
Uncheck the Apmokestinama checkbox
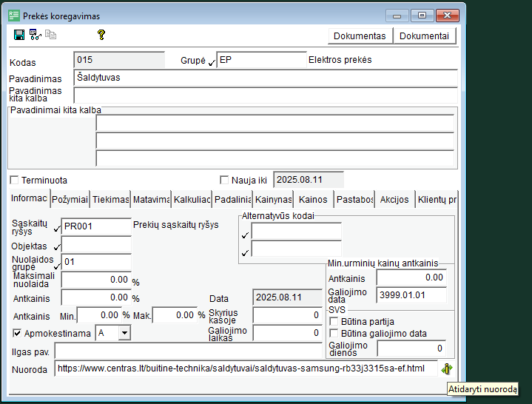(18, 334)
